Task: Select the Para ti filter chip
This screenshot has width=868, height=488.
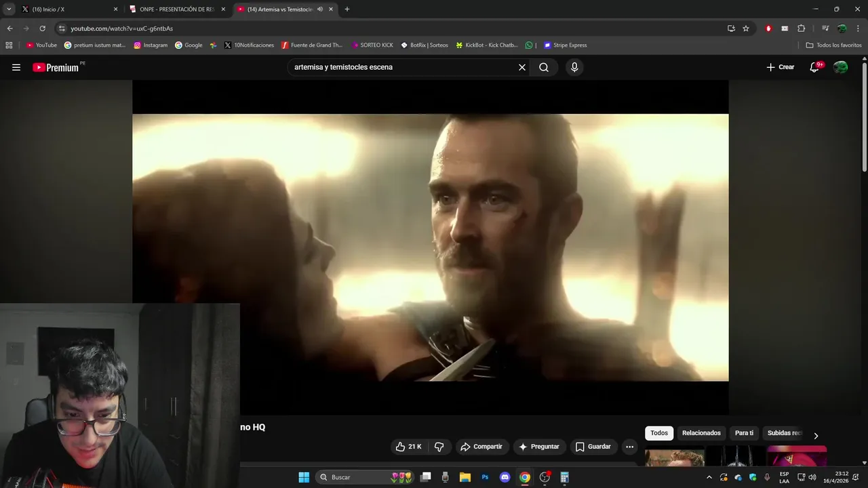Action: coord(744,433)
